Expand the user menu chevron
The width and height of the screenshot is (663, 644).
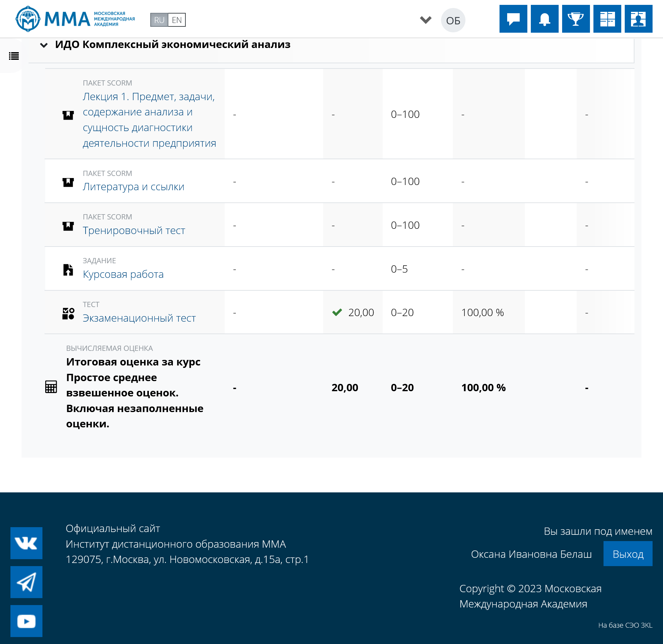click(425, 20)
